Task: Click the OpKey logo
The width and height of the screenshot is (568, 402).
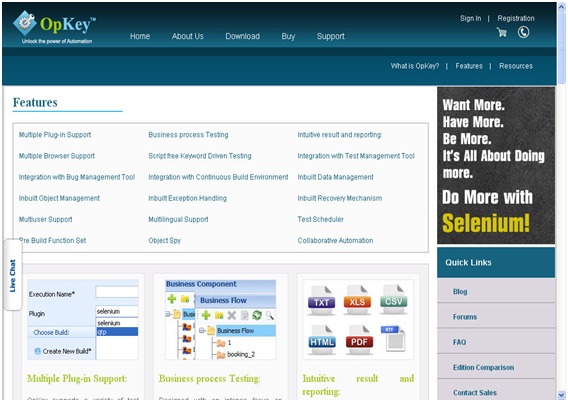Action: pyautogui.click(x=54, y=28)
